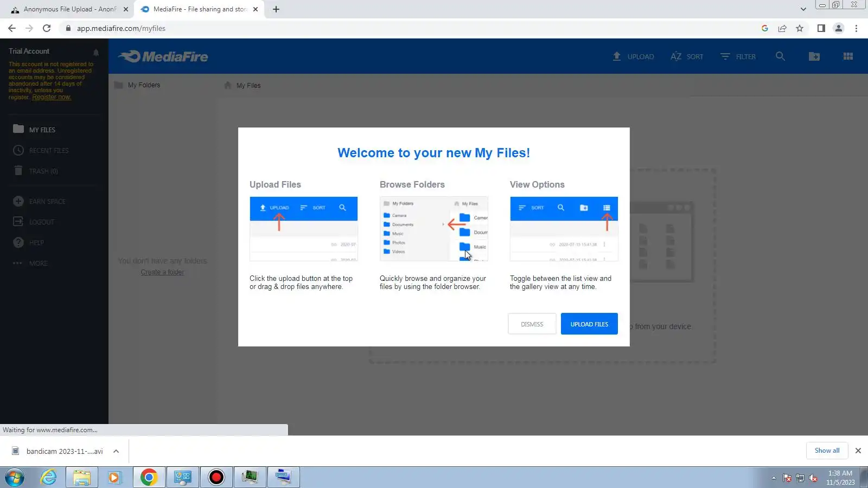Open Windows Media Player from the taskbar
This screenshot has height=488, width=868.
115,477
